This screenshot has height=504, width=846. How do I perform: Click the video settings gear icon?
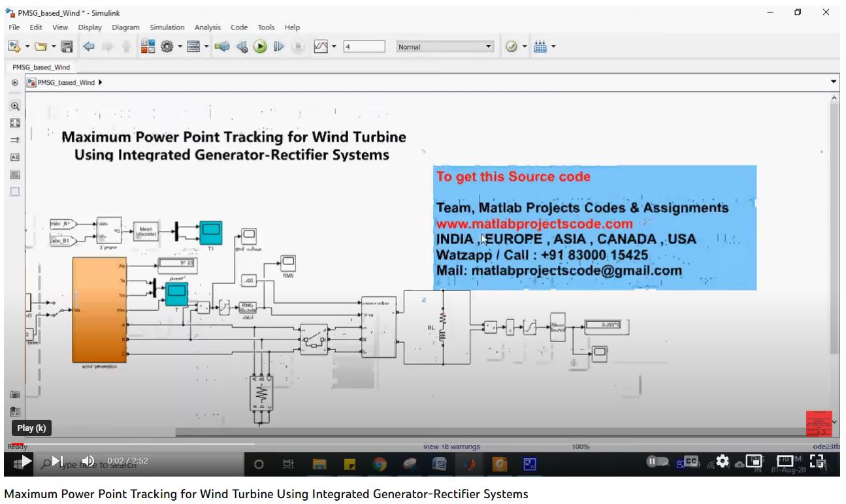point(723,462)
